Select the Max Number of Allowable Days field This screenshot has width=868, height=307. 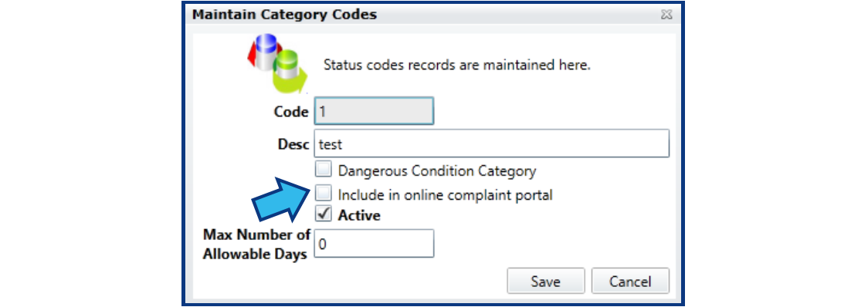pyautogui.click(x=374, y=244)
